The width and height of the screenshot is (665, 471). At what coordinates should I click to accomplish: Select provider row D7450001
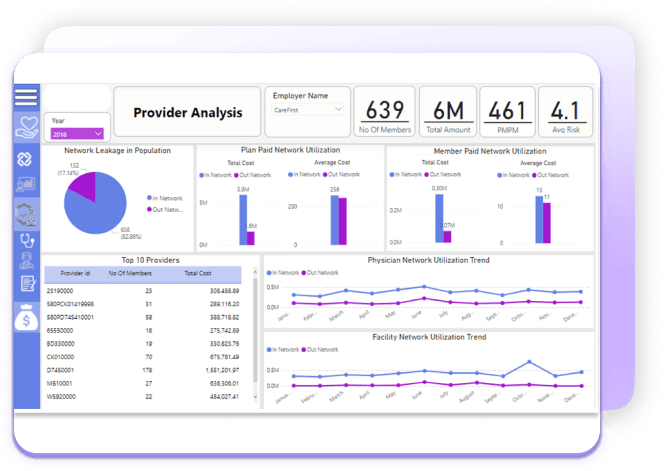coord(143,370)
